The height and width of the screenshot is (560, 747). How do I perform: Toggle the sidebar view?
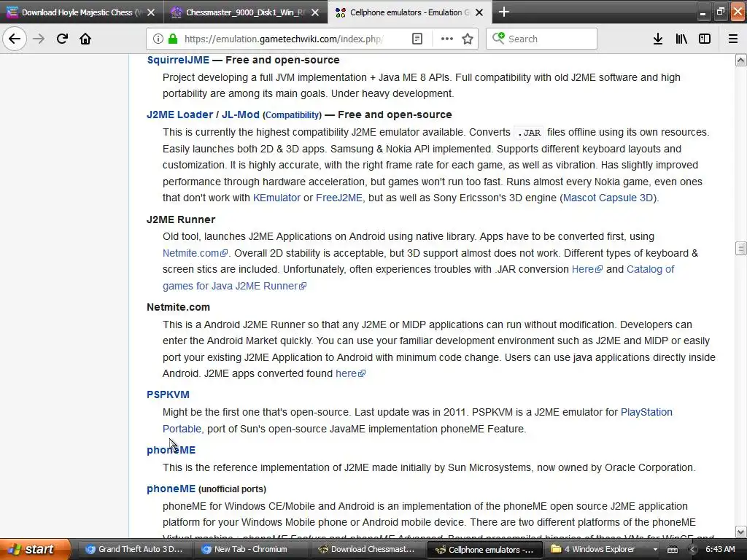click(x=705, y=39)
